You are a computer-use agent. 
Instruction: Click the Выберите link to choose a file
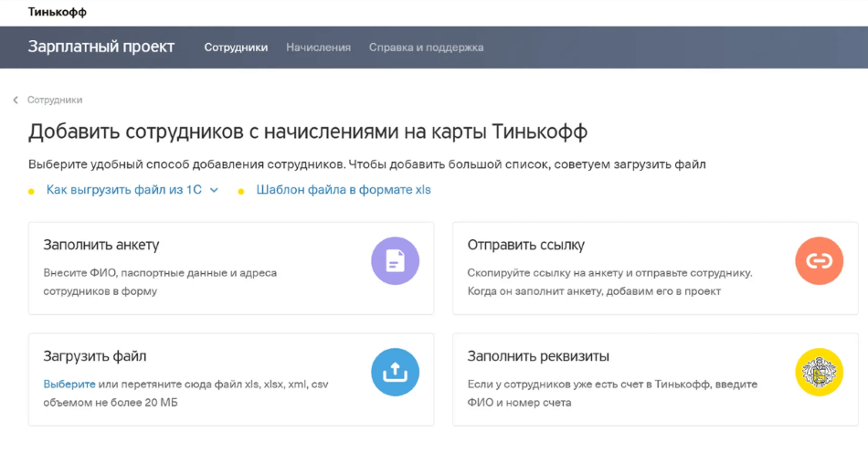pos(69,385)
